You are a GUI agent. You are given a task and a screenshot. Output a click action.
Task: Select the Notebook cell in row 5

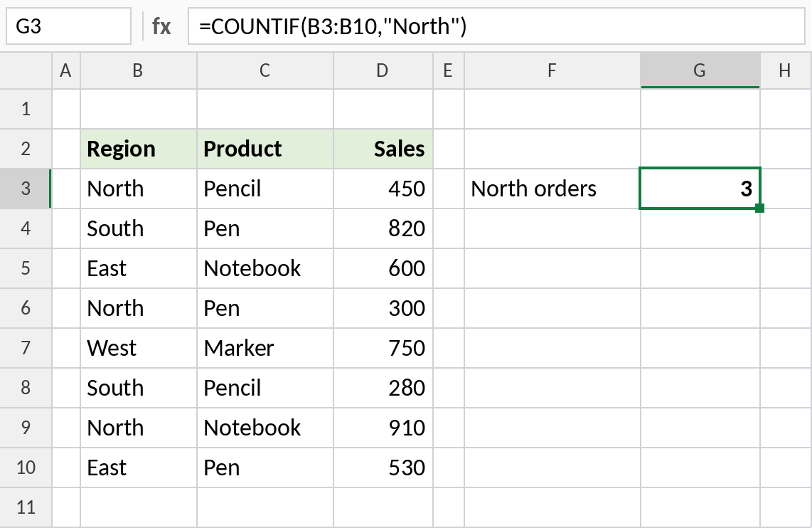pyautogui.click(x=265, y=268)
